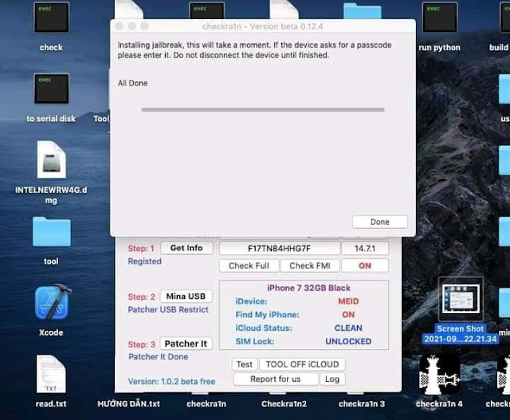Screen dimensions: 510x420
Task: Click the checkra1n 3 desktop label
Action: coord(362,404)
